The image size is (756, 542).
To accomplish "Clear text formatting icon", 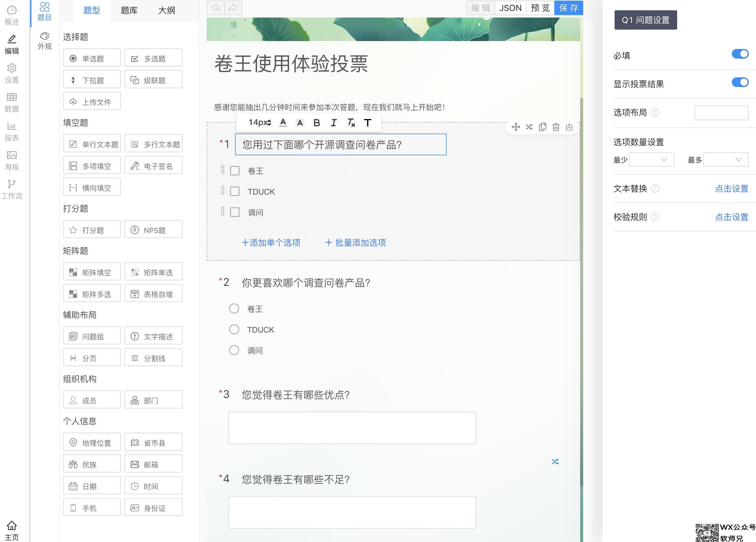I will pos(351,123).
